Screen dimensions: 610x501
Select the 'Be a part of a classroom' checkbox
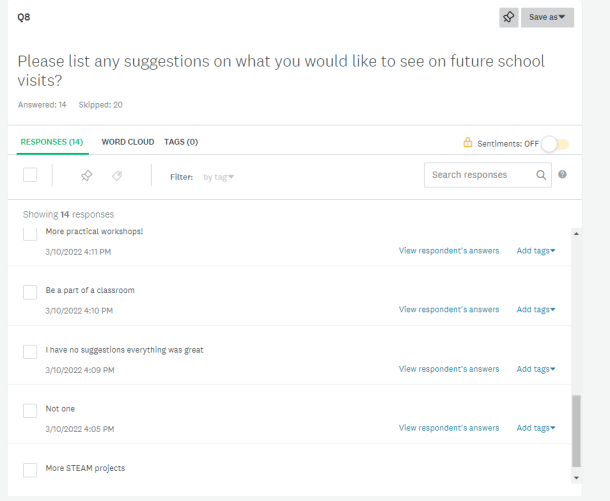coord(30,291)
